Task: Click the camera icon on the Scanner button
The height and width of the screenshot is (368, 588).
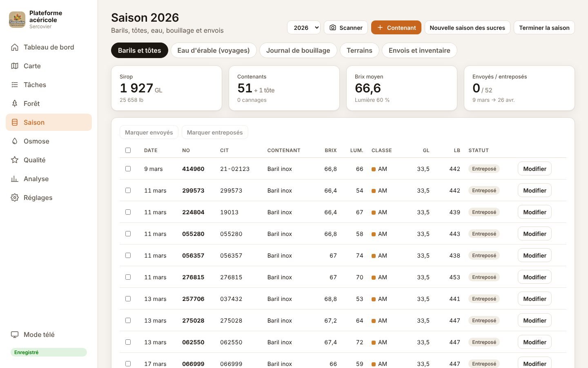Action: click(333, 27)
